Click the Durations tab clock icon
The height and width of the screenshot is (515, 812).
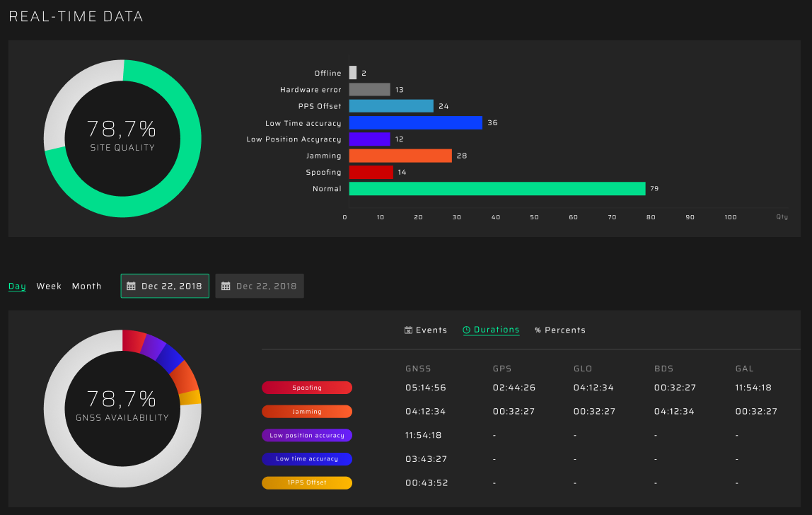[467, 330]
